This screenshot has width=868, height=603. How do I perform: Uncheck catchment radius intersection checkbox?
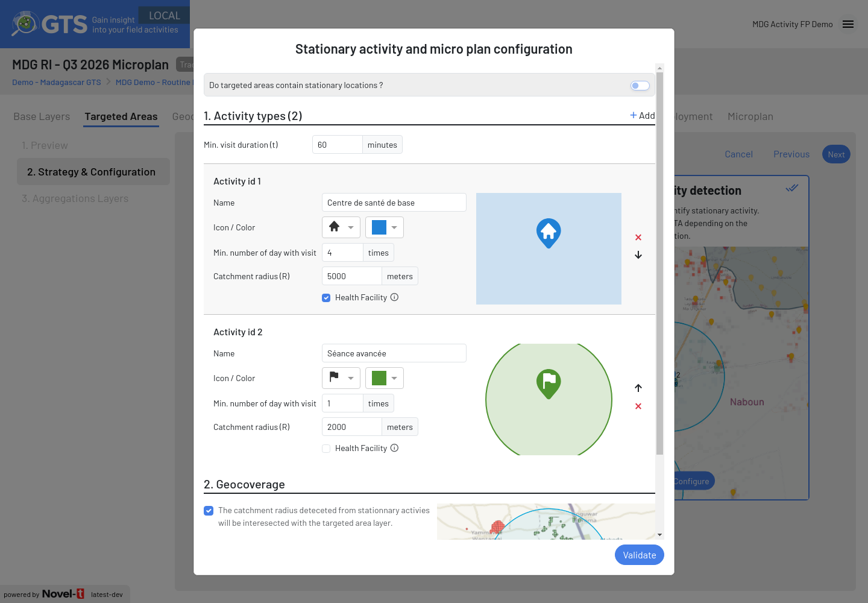tap(209, 511)
